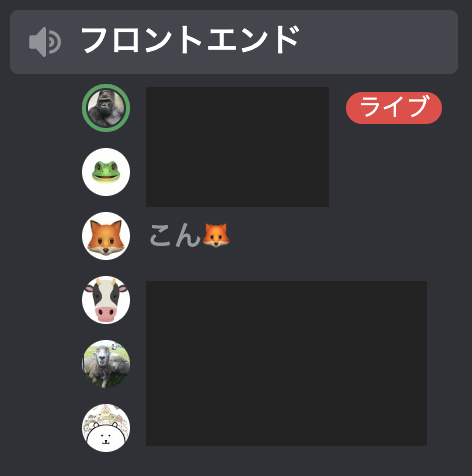The width and height of the screenshot is (472, 476).
Task: Select the hidden name beside the bear avatar
Action: 286,428
